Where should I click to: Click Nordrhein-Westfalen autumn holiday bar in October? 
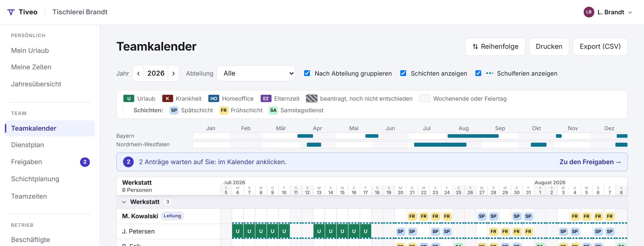[538, 145]
